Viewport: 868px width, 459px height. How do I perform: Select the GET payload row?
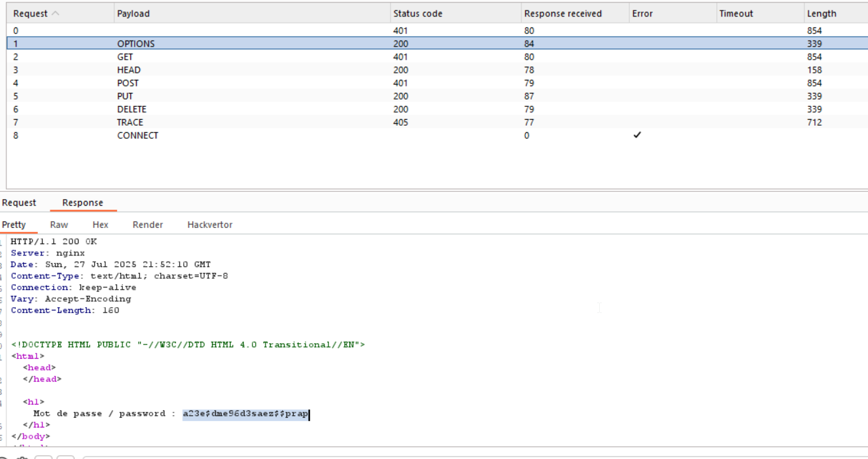pos(125,57)
